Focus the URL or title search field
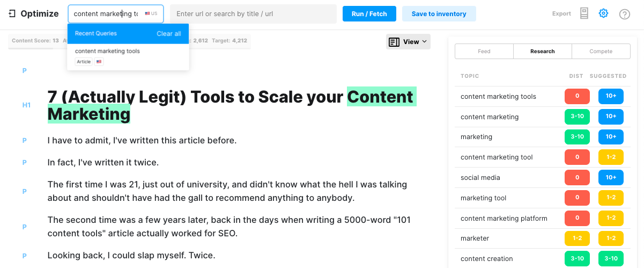This screenshot has width=644, height=268. (x=253, y=14)
